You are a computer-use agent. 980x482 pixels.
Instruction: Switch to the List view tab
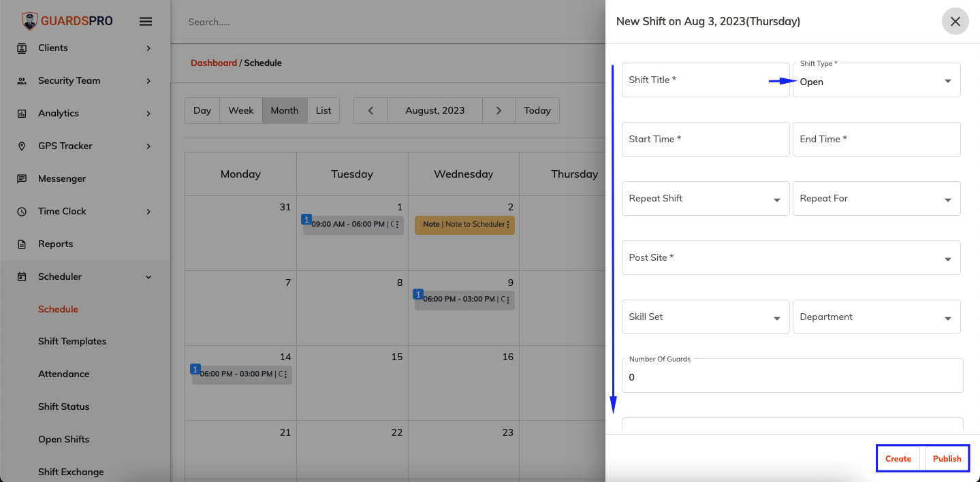point(323,110)
